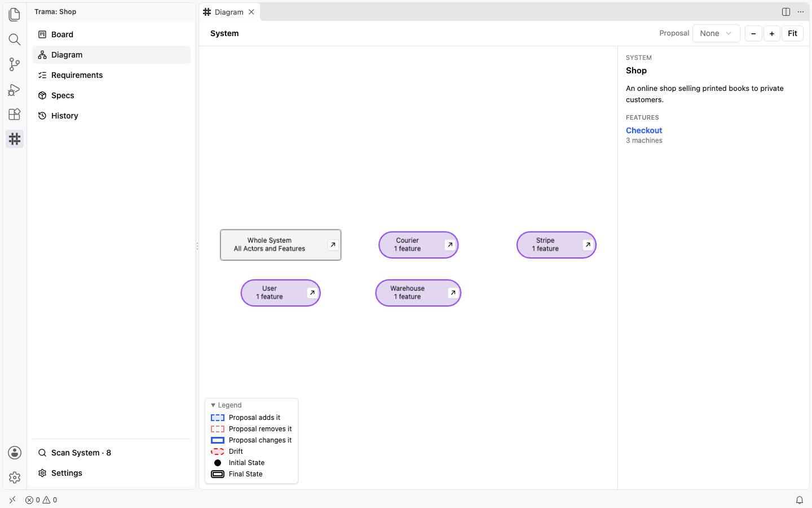Click the System breadcrumb title

(224, 33)
